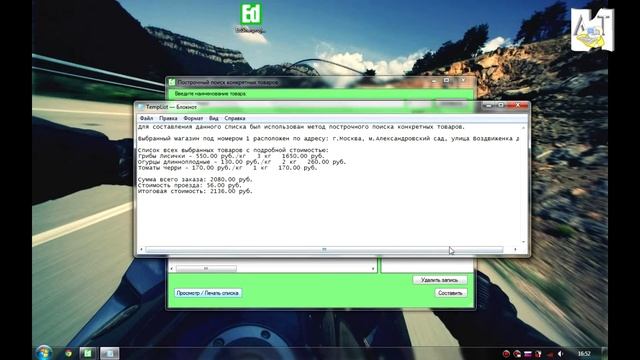
Task: Switch to the Notepad taskbar button
Action: 109,353
